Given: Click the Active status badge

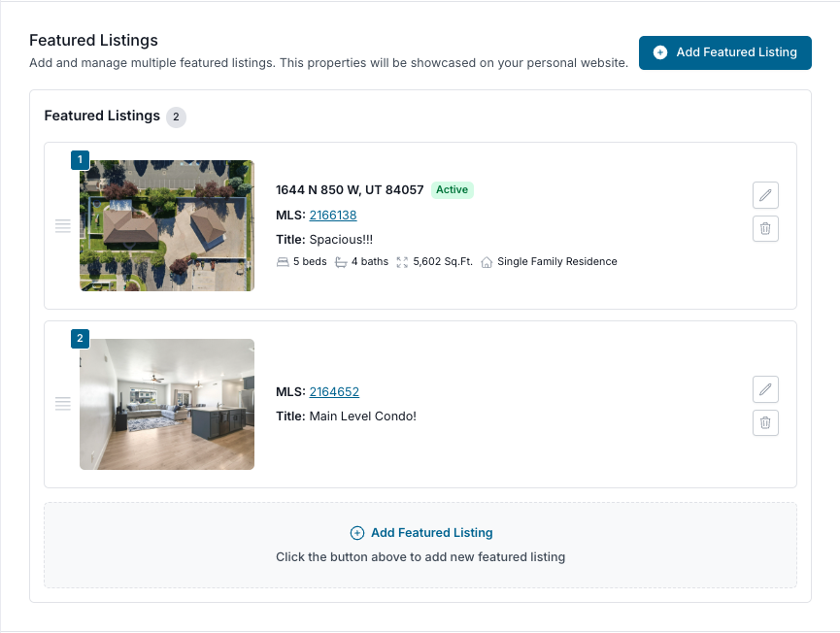Looking at the screenshot, I should pos(453,189).
